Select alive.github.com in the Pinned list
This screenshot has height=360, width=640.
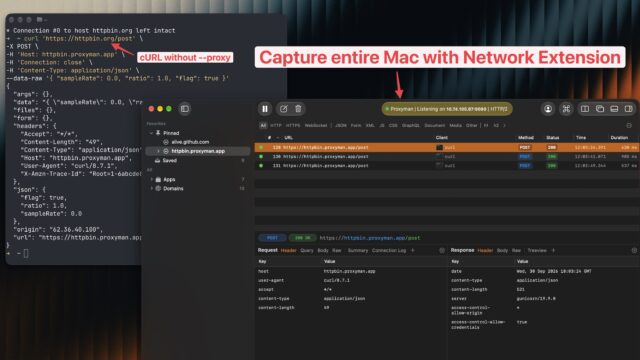click(190, 142)
